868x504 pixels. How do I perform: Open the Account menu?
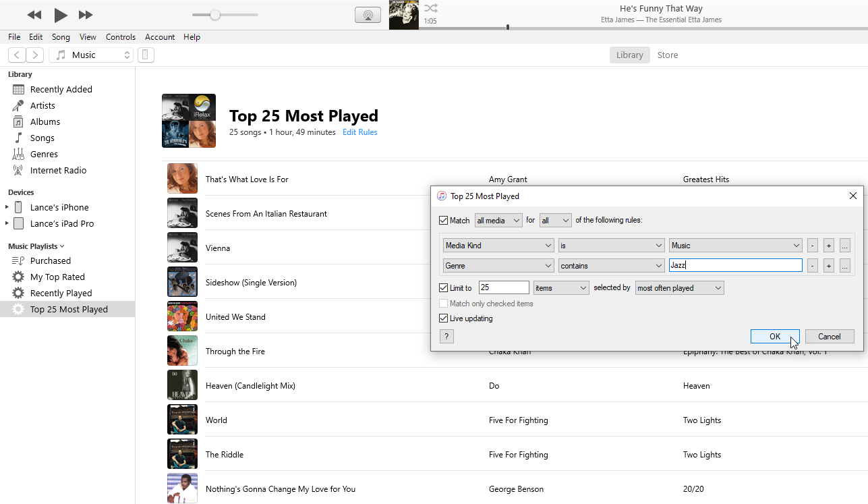[x=160, y=37]
